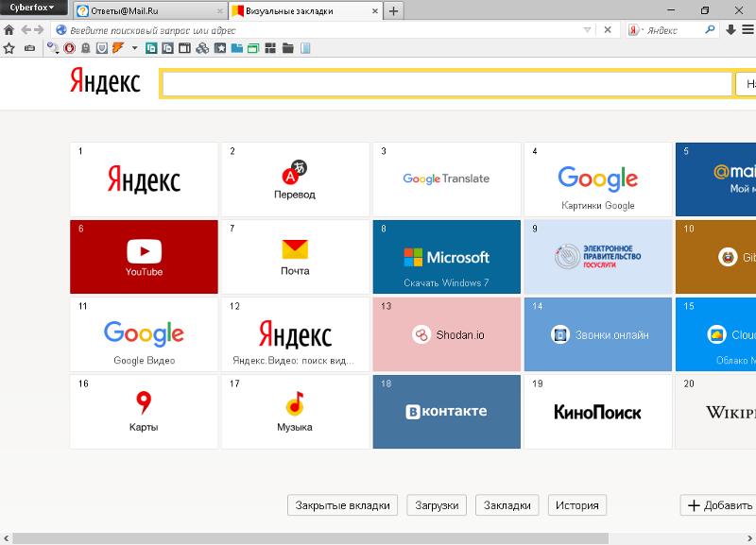This screenshot has height=545, width=756.
Task: Open the Карты bookmark tile
Action: click(144, 412)
